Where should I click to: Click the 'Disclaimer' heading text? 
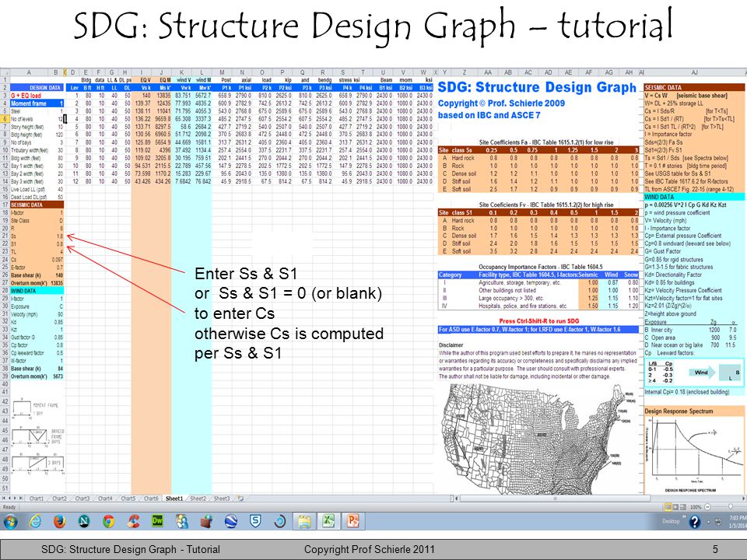click(451, 345)
